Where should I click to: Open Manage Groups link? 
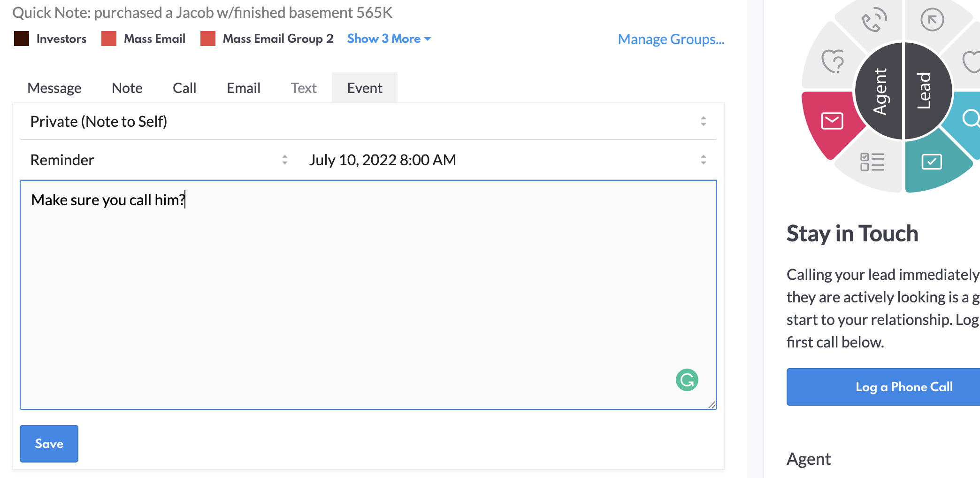[x=671, y=39]
